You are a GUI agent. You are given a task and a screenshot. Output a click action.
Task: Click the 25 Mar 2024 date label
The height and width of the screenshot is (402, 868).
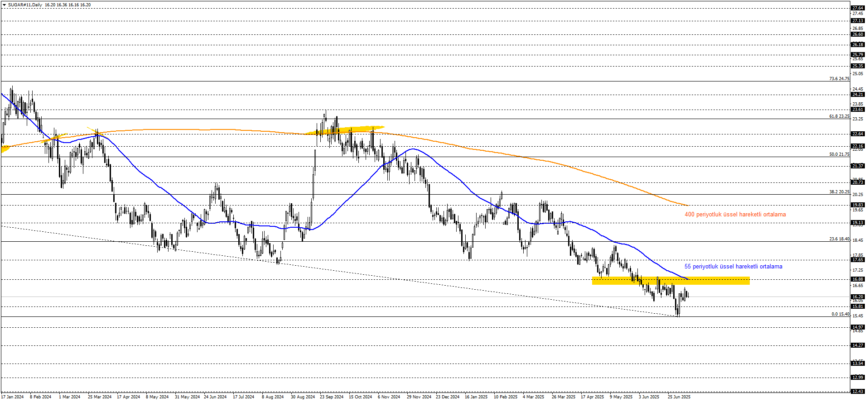tap(100, 397)
